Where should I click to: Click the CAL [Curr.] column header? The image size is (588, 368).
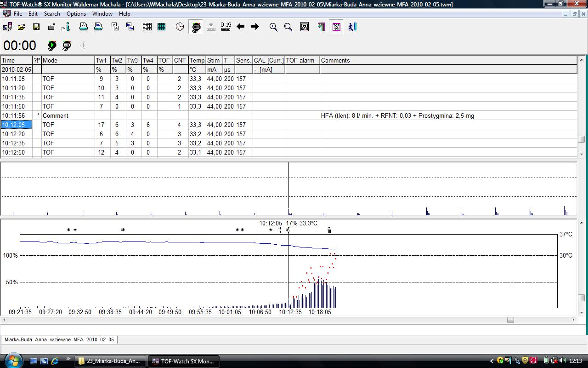tap(269, 60)
